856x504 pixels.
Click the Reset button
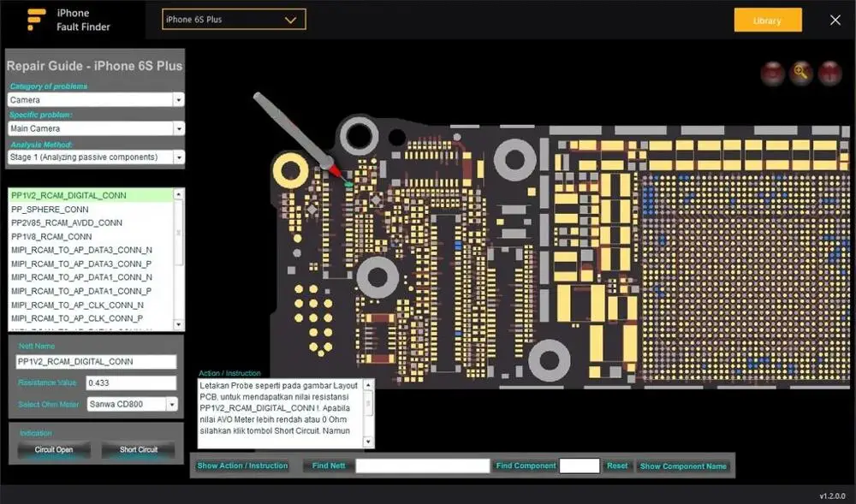pyautogui.click(x=617, y=465)
